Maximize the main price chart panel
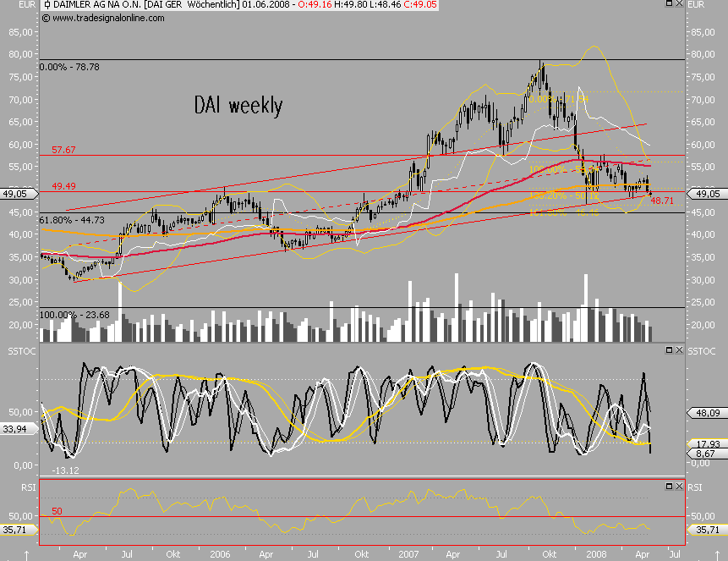The width and height of the screenshot is (728, 561). (668, 4)
